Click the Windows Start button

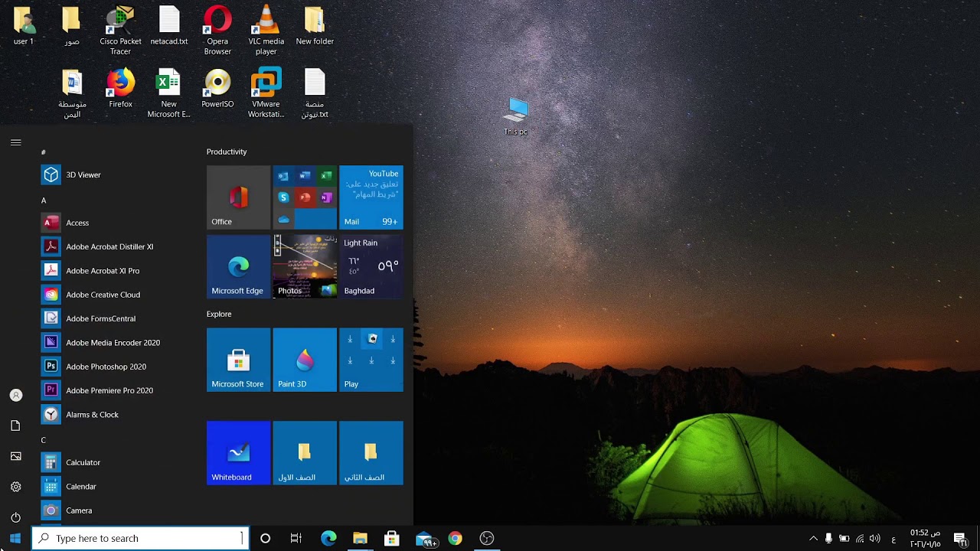click(x=15, y=539)
